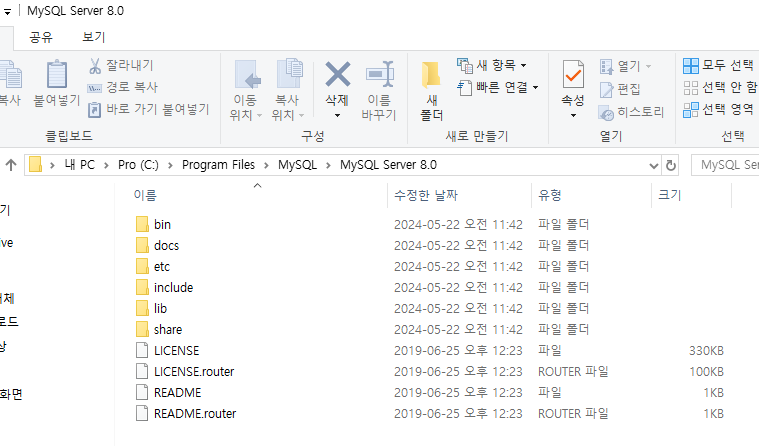Image resolution: width=759 pixels, height=446 pixels.
Task: Open address bar history dropdown
Action: (x=653, y=166)
